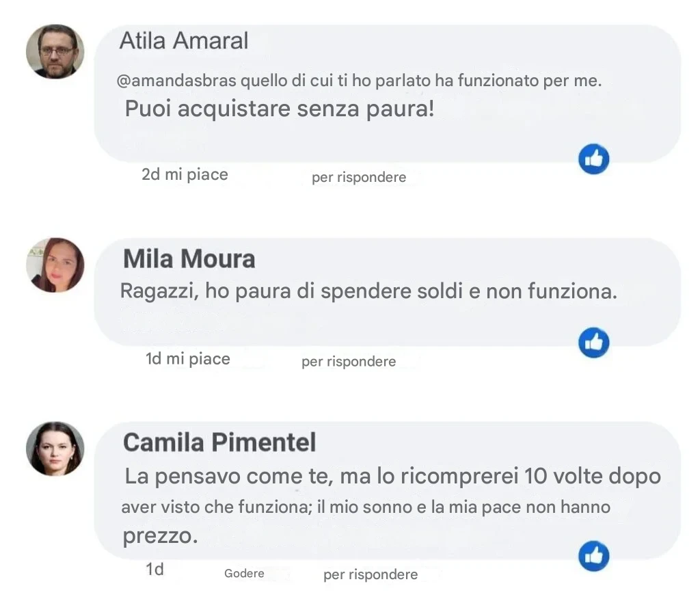The image size is (700, 612).
Task: Click the '1d' timestamp under Mila Moura's comment
Action: [154, 358]
